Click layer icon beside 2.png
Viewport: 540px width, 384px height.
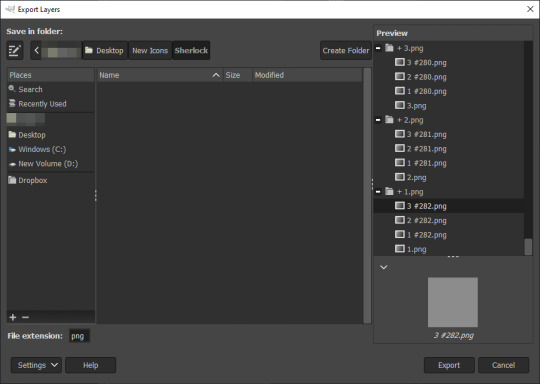pyautogui.click(x=399, y=177)
